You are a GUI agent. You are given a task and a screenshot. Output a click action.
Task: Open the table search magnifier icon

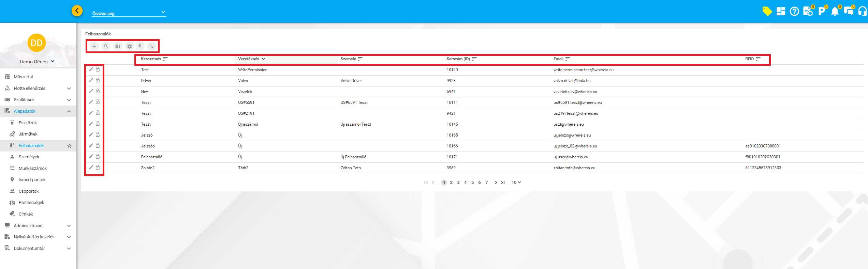(106, 46)
